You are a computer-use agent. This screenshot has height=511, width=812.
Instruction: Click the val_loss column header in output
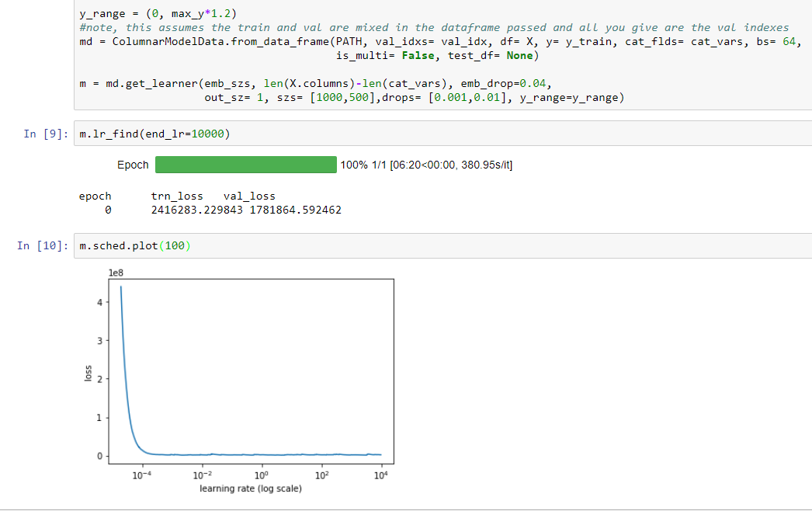coord(249,196)
